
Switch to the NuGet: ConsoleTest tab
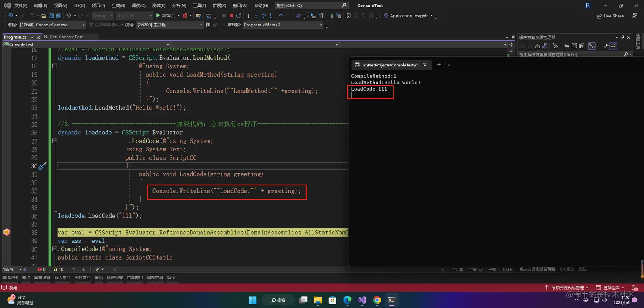click(63, 37)
